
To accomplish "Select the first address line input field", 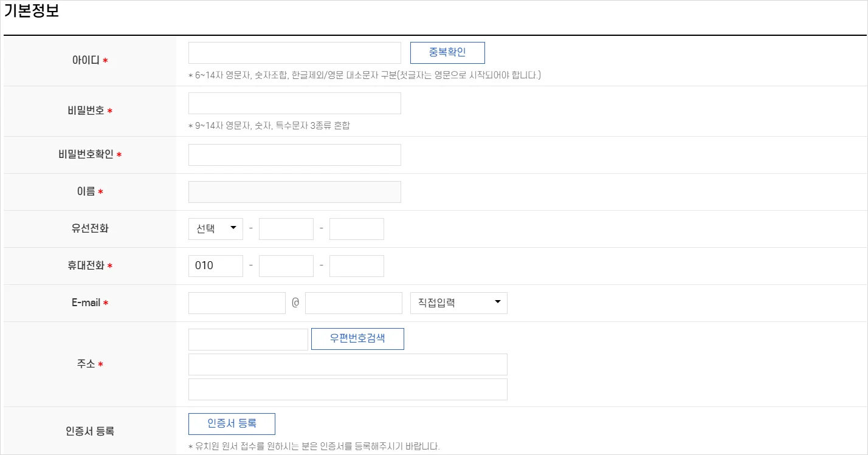I will (348, 364).
